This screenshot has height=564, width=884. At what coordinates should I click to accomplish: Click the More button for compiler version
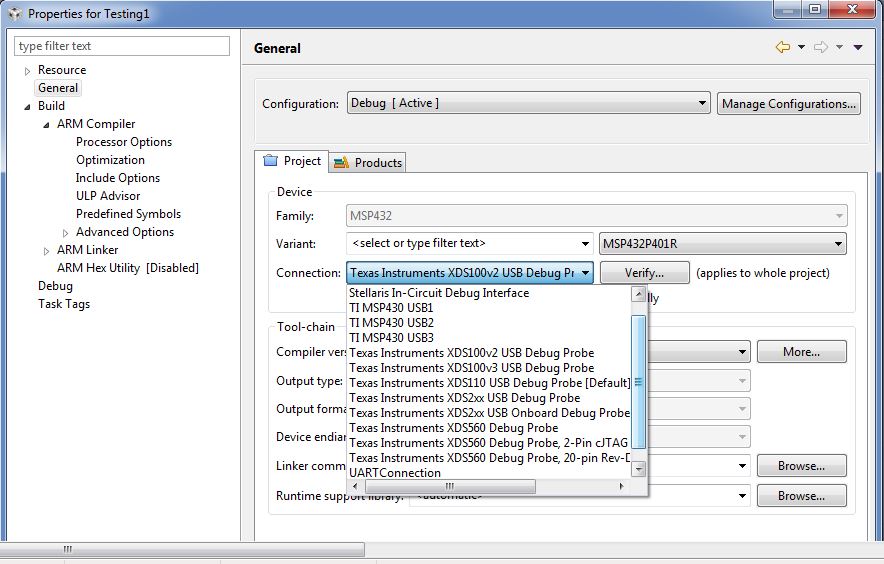801,352
